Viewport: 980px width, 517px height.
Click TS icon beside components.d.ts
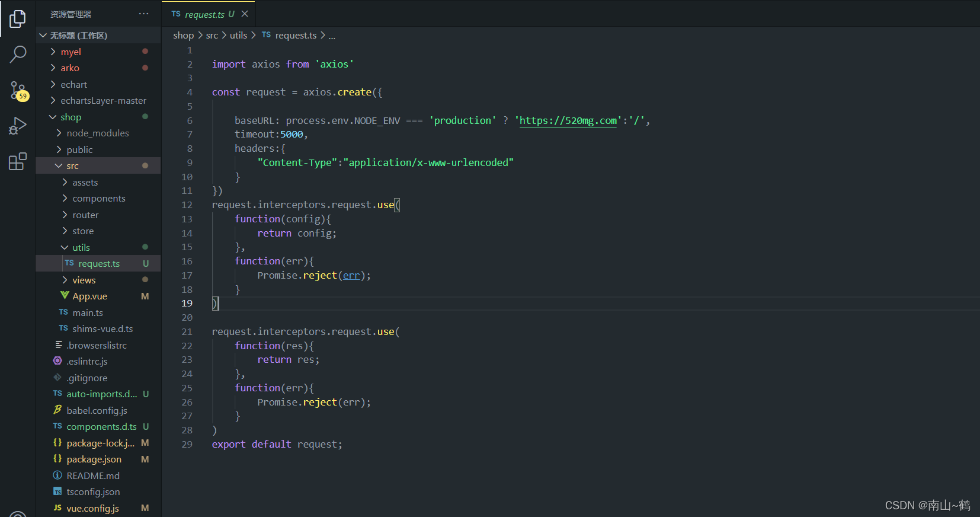pyautogui.click(x=57, y=426)
